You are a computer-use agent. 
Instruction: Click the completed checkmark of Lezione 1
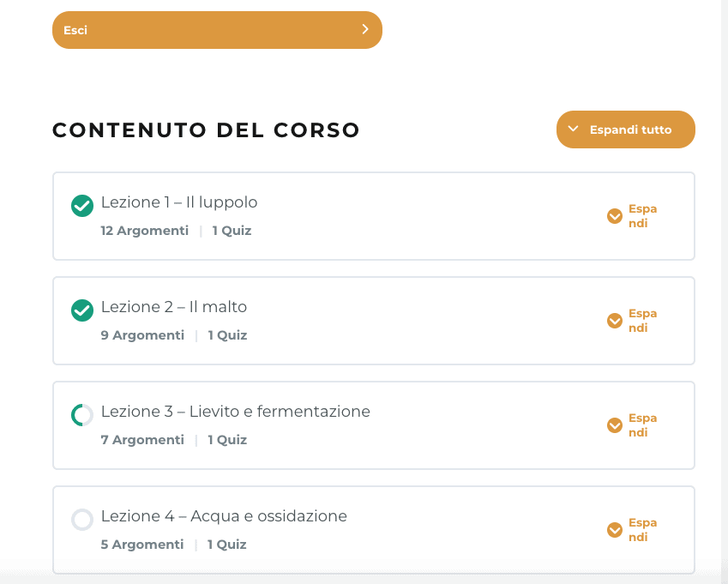pyautogui.click(x=82, y=206)
